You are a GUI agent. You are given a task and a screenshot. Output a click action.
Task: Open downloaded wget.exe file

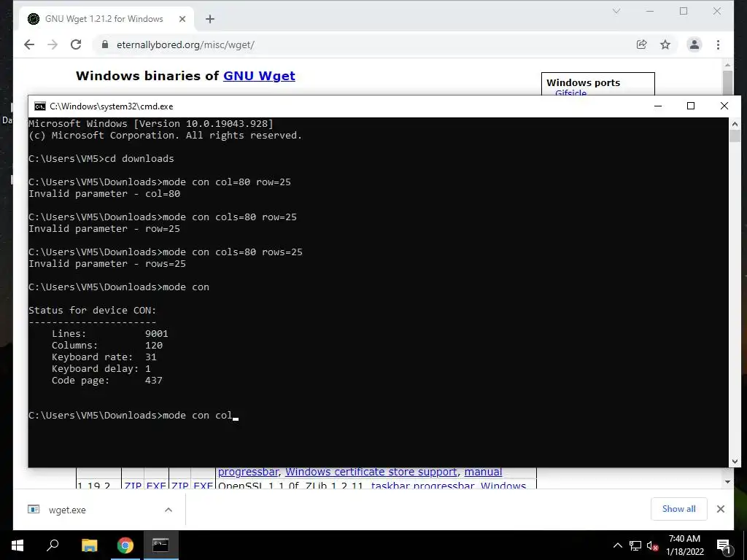tap(67, 510)
